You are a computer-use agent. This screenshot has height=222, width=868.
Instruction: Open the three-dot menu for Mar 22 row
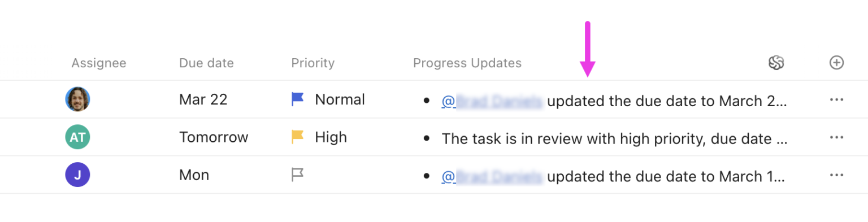point(836,99)
